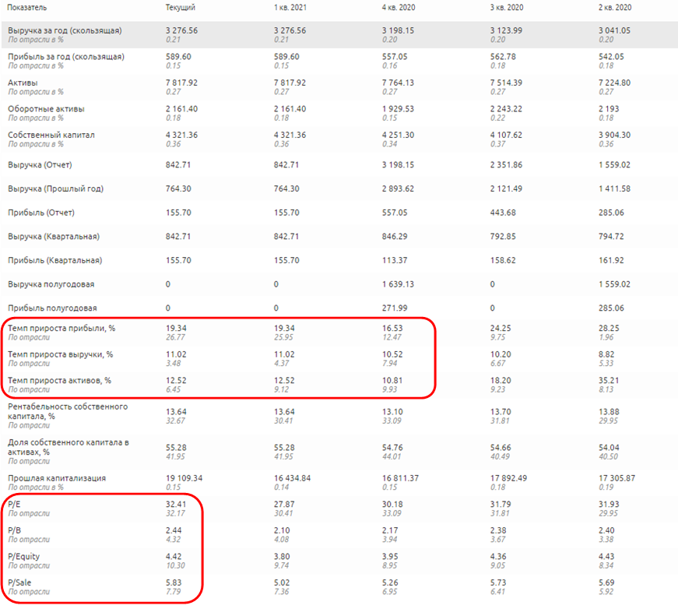Click the "Доля собственного капитала в активах" label
Screen dimensions: 678x616
68,446
